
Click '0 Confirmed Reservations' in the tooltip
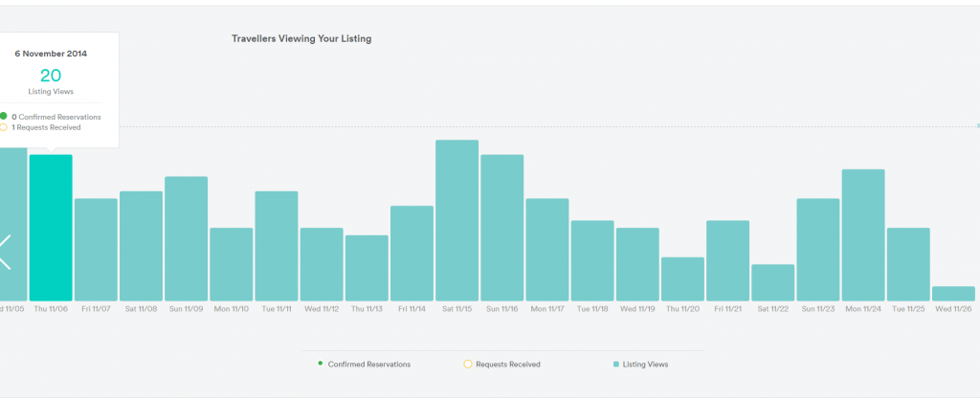coord(56,117)
